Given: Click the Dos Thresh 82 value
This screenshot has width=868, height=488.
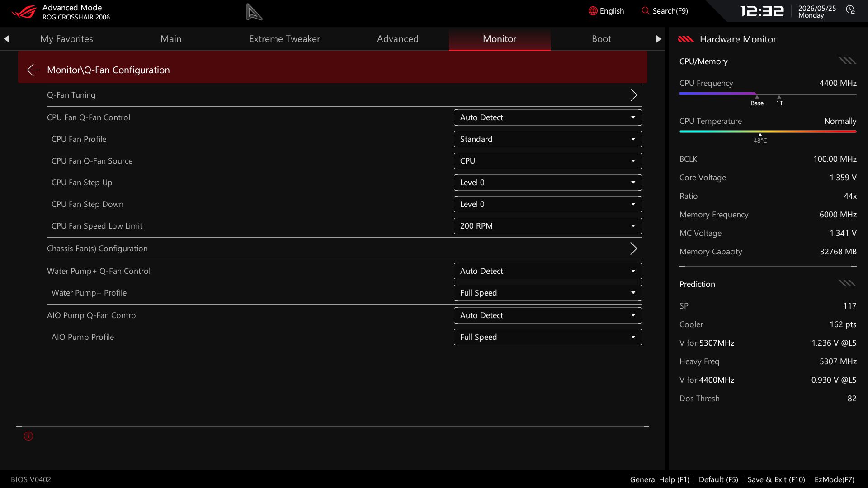Looking at the screenshot, I should point(852,399).
